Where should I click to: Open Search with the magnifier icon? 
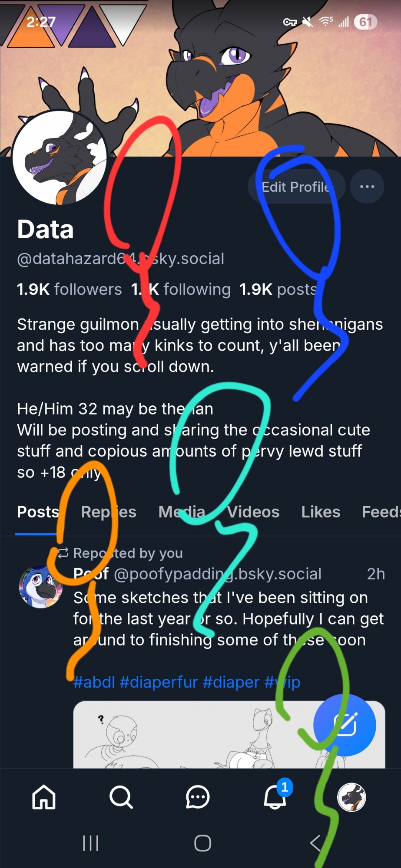click(121, 798)
